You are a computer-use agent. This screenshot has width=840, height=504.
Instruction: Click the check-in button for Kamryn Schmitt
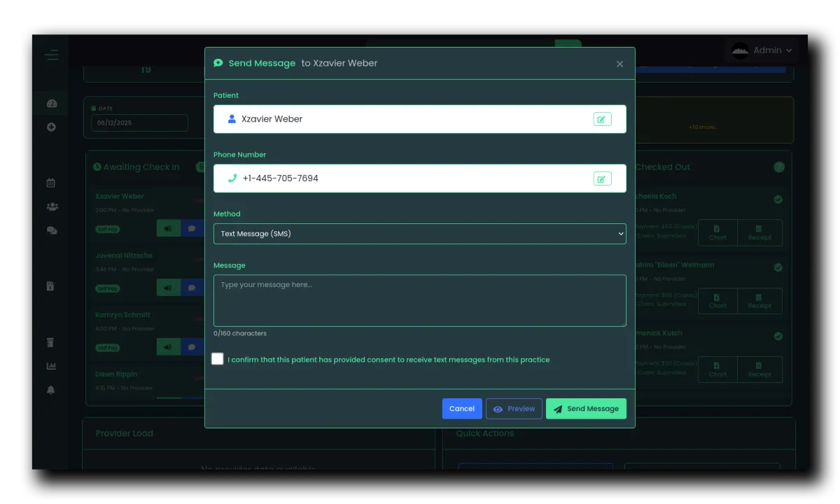[168, 347]
